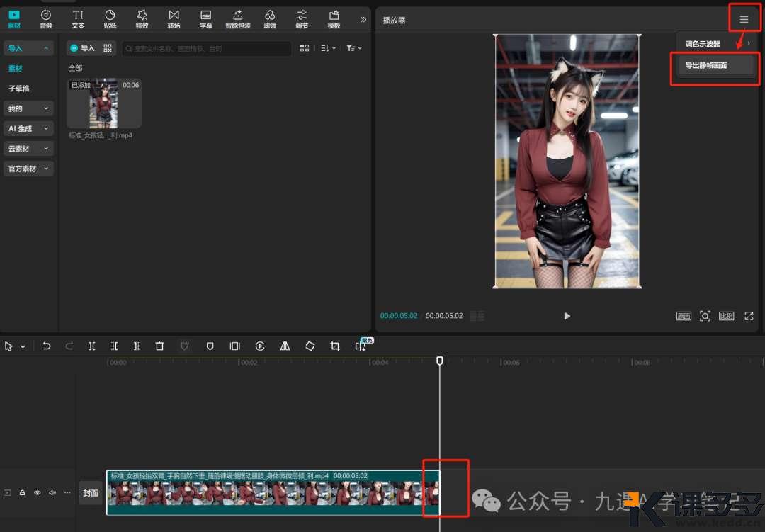This screenshot has height=532, width=765.
Task: Toggle the track lock icon
Action: pos(23,492)
